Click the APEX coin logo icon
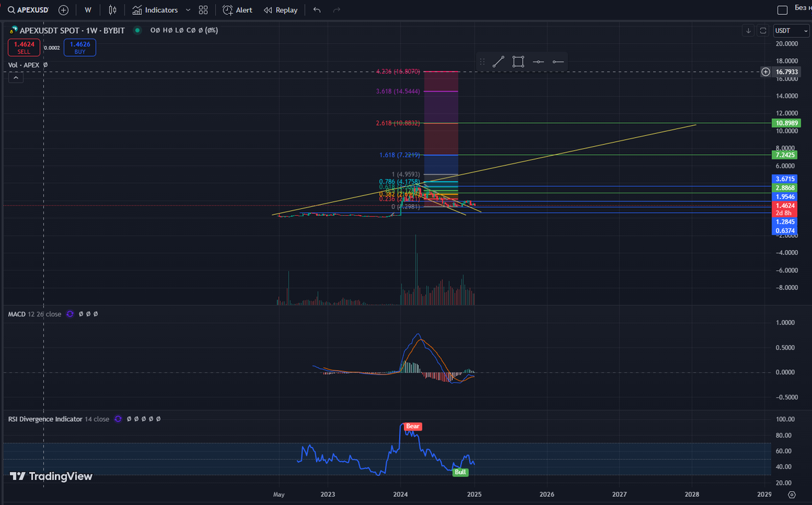This screenshot has height=505, width=812. (12, 30)
